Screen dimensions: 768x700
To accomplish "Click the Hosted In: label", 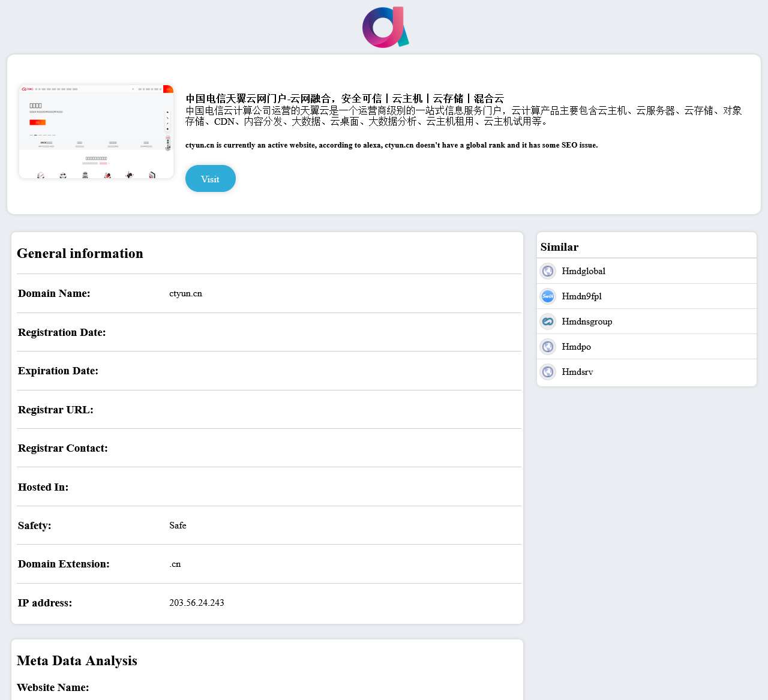I will (x=43, y=487).
